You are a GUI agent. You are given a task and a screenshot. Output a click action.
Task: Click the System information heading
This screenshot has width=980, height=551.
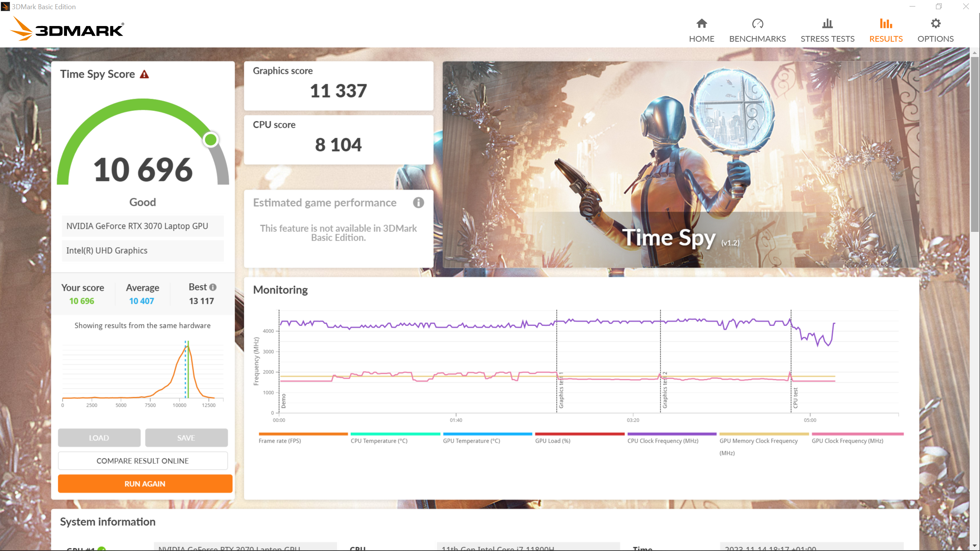[108, 522]
